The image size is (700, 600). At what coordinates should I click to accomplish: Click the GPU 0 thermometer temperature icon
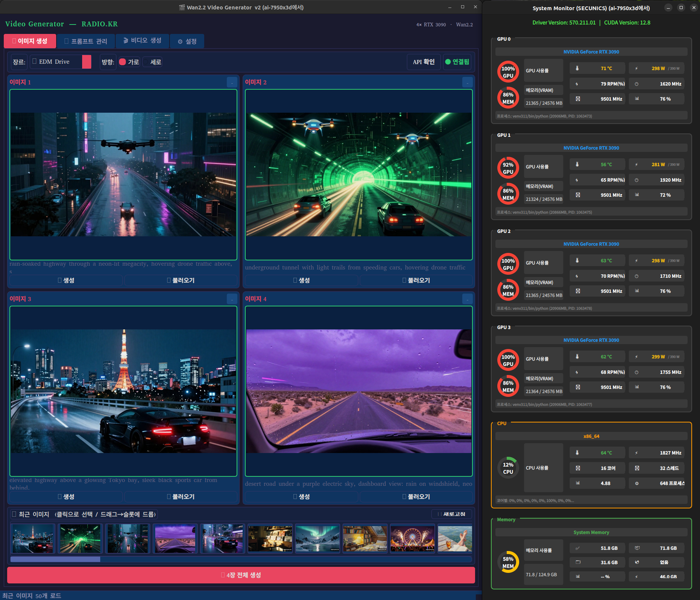(577, 68)
